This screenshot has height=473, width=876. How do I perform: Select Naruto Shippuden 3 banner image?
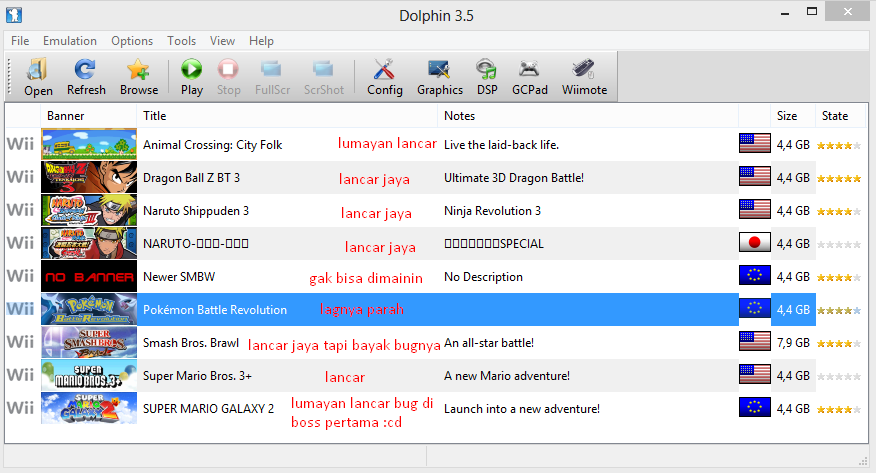tap(89, 210)
